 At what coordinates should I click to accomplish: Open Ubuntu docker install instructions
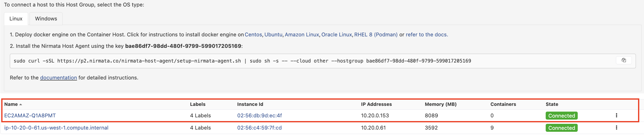coord(273,35)
